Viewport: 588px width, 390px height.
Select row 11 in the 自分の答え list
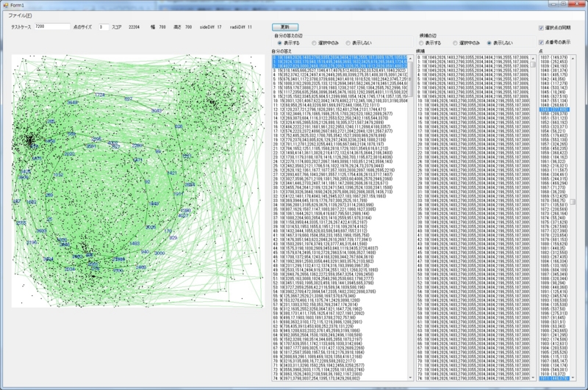[x=340, y=105]
